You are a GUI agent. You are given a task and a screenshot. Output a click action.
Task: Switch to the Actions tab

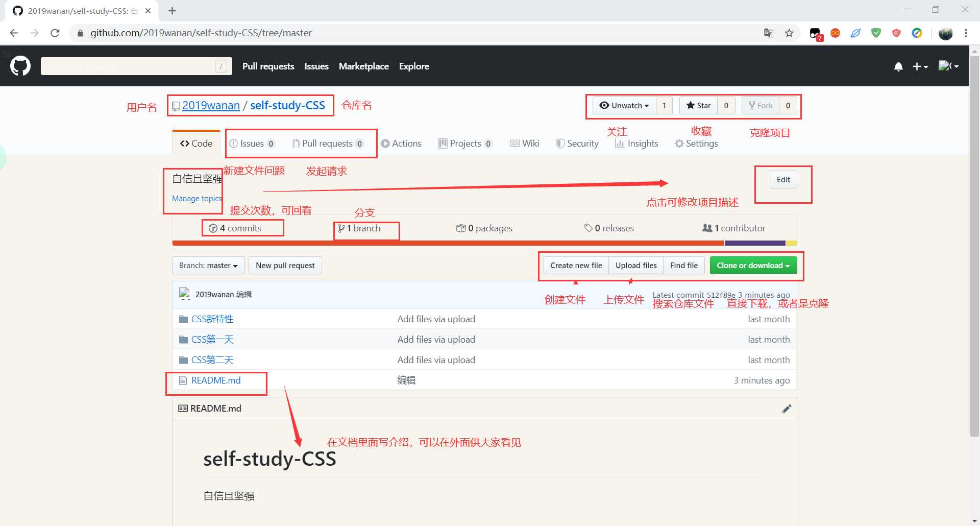click(401, 144)
